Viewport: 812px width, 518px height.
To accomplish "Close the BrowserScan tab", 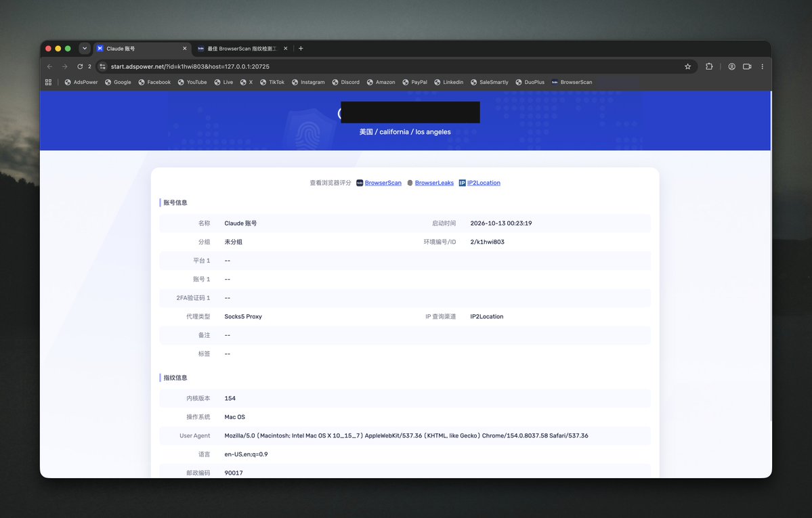I will click(285, 48).
